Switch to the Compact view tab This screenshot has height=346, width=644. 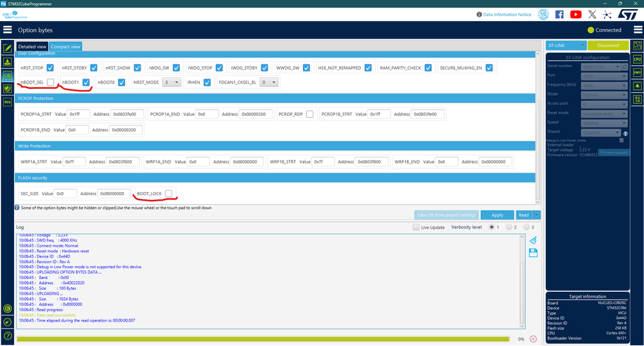(x=66, y=46)
